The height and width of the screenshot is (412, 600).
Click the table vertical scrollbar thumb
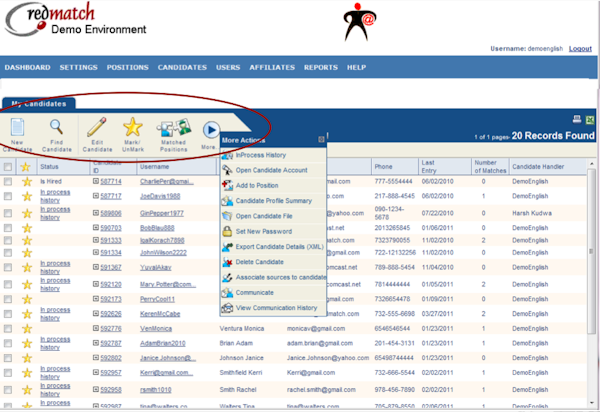pos(591,252)
